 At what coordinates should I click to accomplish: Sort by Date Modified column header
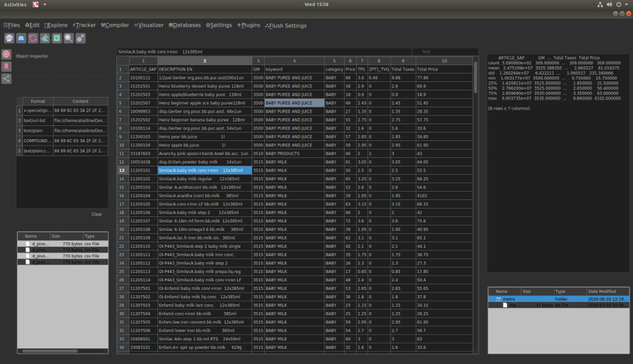(x=603, y=291)
